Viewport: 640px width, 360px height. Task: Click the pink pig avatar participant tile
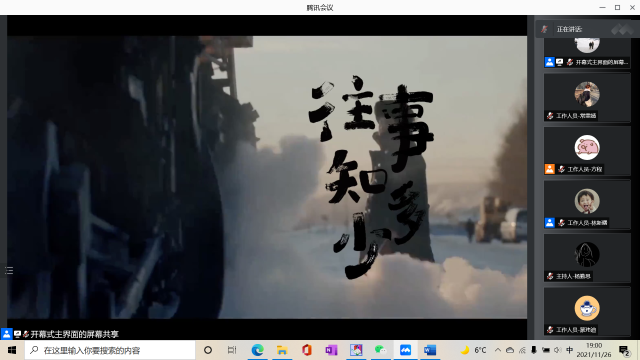(x=587, y=151)
